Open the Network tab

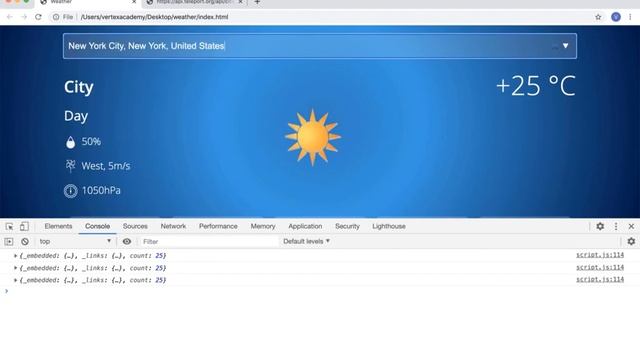(x=173, y=226)
